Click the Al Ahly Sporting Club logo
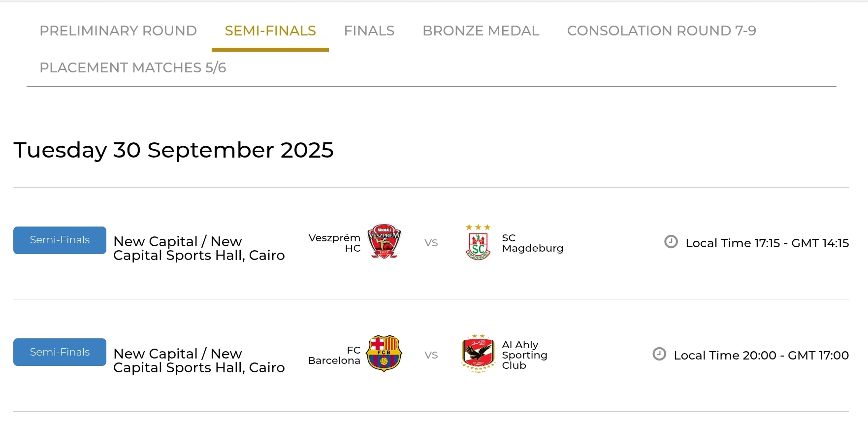The image size is (868, 425). (x=478, y=354)
